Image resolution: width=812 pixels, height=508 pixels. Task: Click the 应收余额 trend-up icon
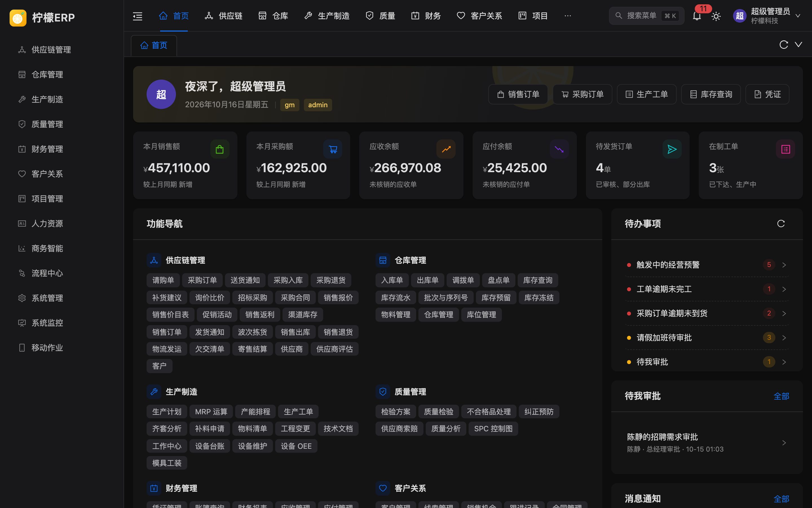click(446, 149)
